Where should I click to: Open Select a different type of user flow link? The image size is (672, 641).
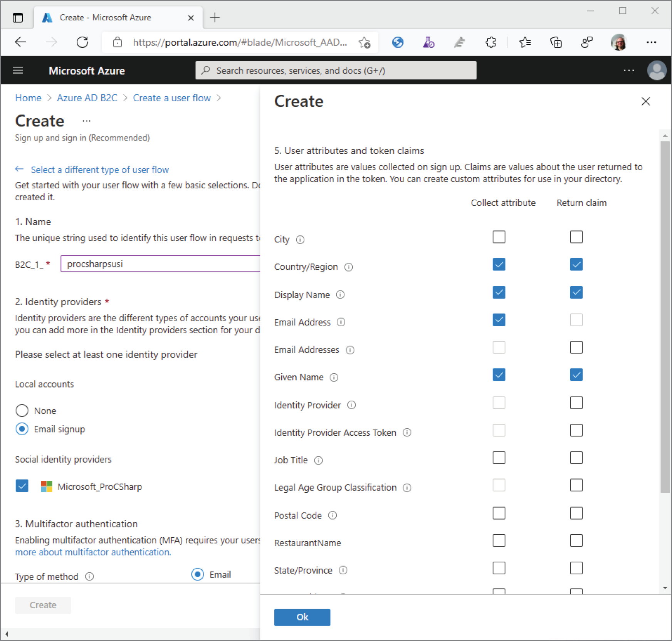tap(99, 169)
